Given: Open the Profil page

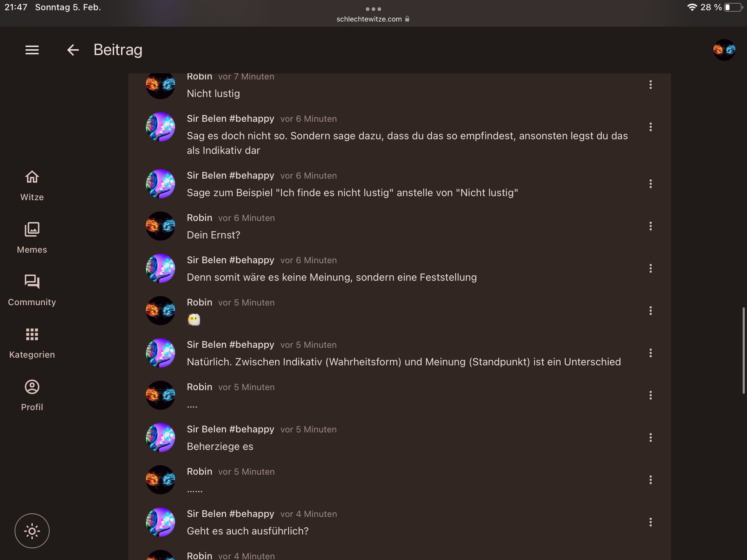Looking at the screenshot, I should 32,395.
